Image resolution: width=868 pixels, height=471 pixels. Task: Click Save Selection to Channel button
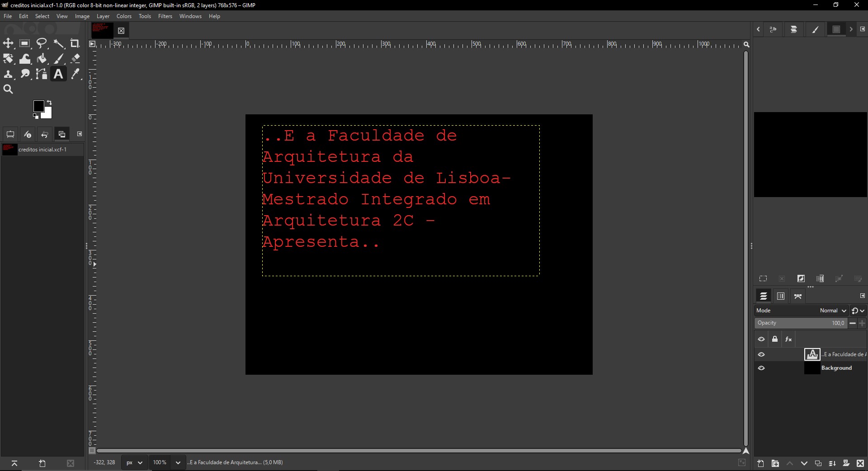pos(820,279)
